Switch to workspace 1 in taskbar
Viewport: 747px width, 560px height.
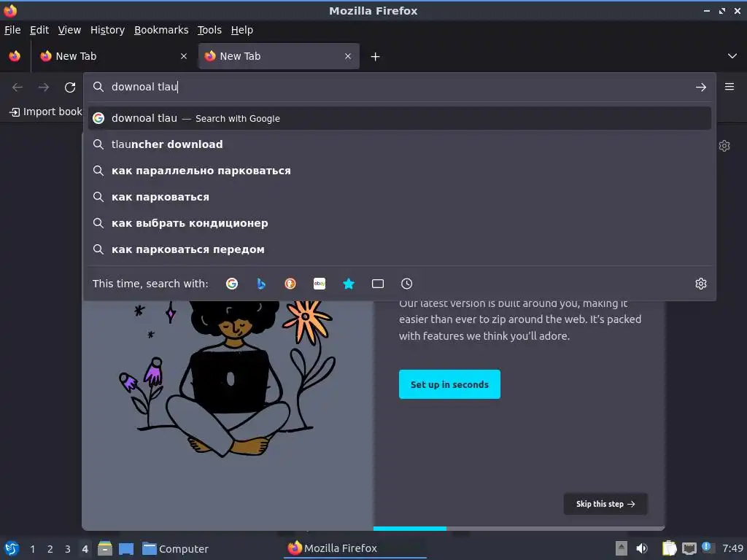coord(32,549)
